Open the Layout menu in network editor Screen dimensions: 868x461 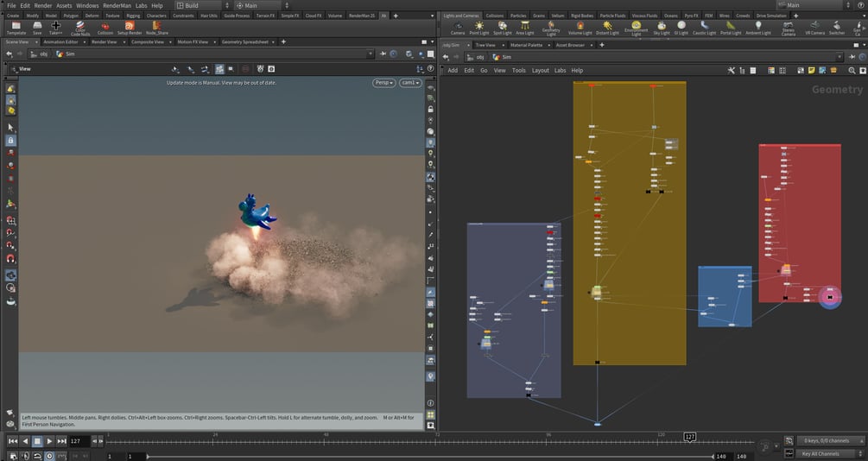[x=541, y=70]
